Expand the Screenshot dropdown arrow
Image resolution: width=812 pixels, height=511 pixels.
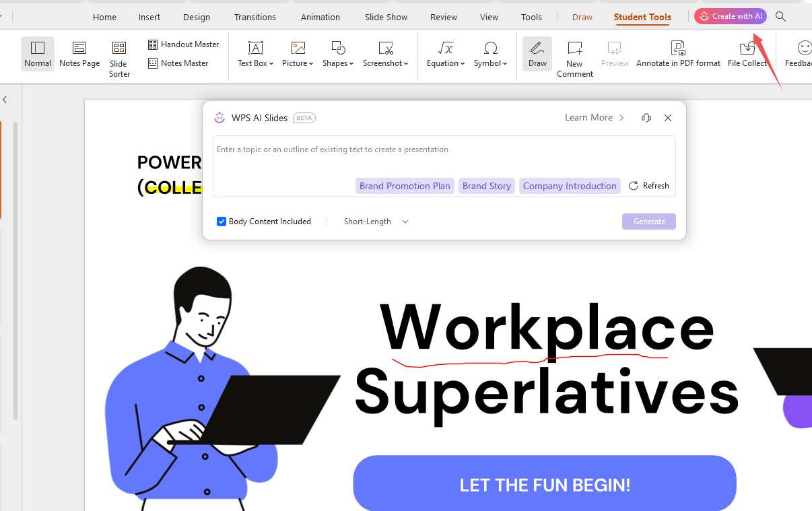click(407, 64)
